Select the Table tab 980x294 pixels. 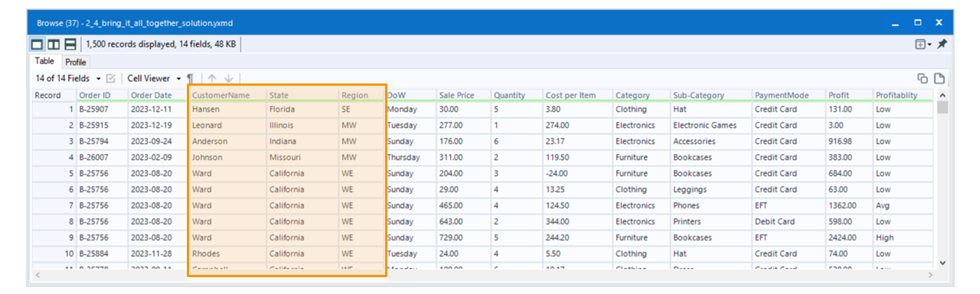(x=45, y=61)
